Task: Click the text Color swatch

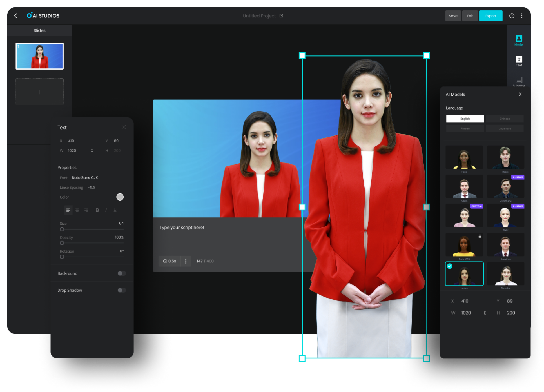Action: 120,197
